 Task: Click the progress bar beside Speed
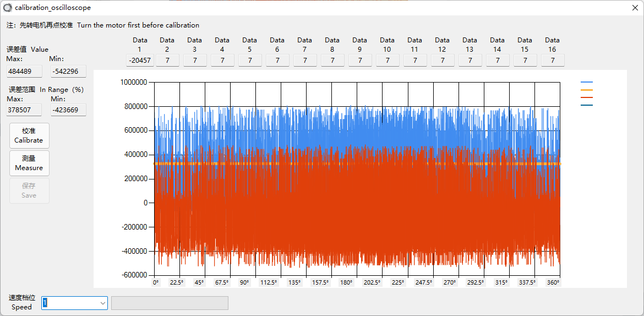[x=170, y=303]
